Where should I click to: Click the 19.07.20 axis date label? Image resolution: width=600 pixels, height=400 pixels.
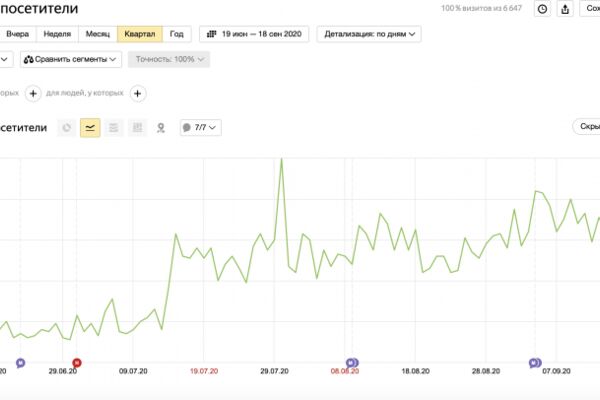click(204, 371)
